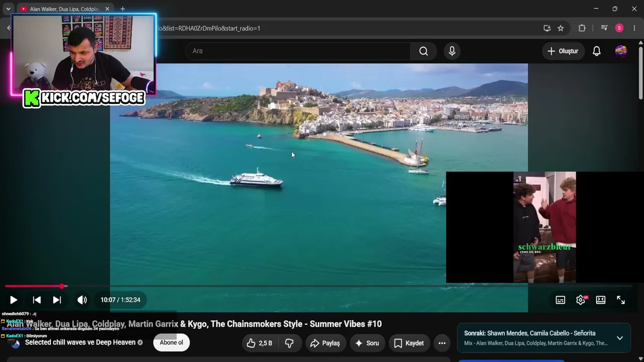Dislike the video

click(x=289, y=343)
